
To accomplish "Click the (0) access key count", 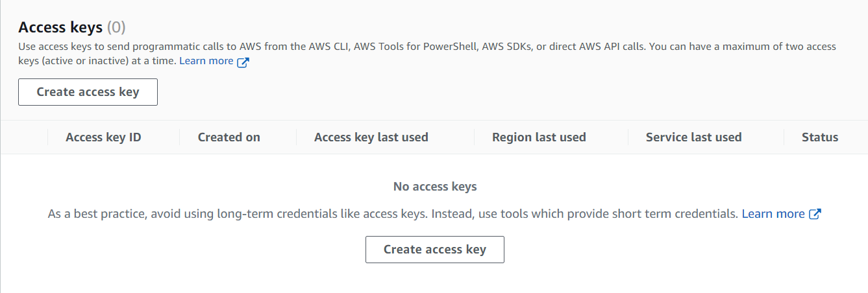I will (x=116, y=27).
